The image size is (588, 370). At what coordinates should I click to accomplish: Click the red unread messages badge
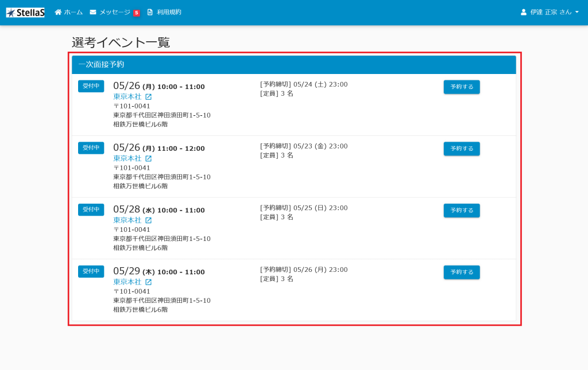click(x=136, y=13)
